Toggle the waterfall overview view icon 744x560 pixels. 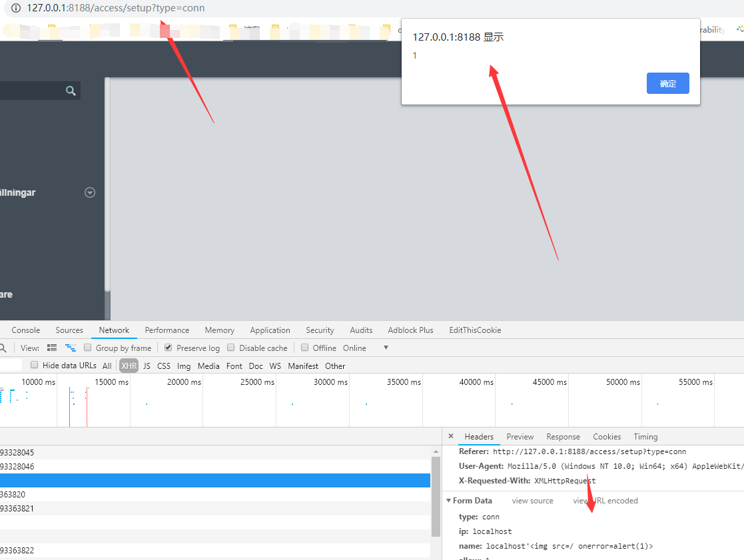tap(70, 348)
